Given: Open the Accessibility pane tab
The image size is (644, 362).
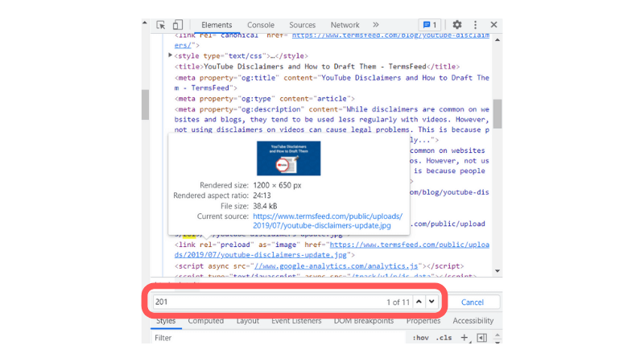Looking at the screenshot, I should 473,321.
